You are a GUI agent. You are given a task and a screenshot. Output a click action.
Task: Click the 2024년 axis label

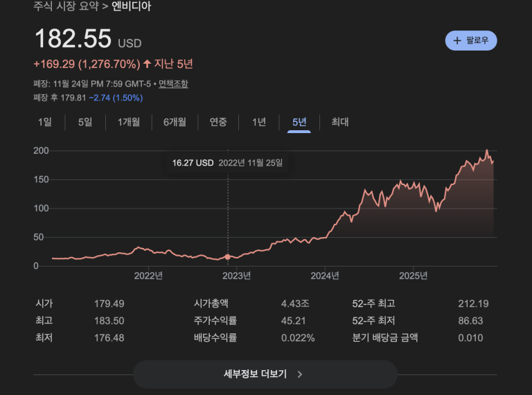coord(325,276)
